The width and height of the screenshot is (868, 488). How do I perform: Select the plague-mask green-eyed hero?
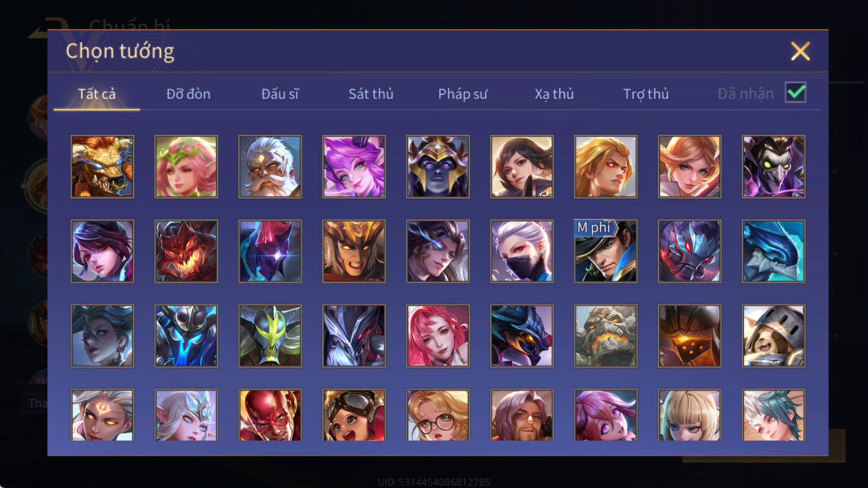(774, 167)
